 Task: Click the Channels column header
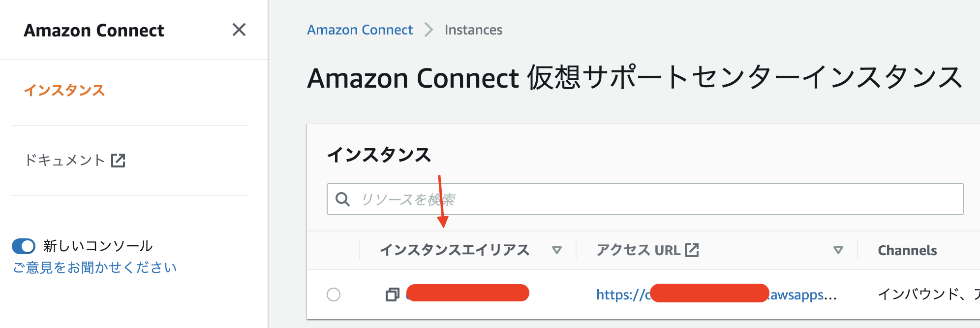click(907, 250)
